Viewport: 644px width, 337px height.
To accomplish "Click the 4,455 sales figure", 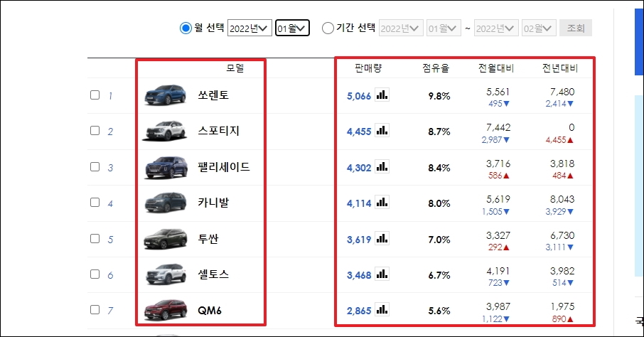I will coord(359,132).
